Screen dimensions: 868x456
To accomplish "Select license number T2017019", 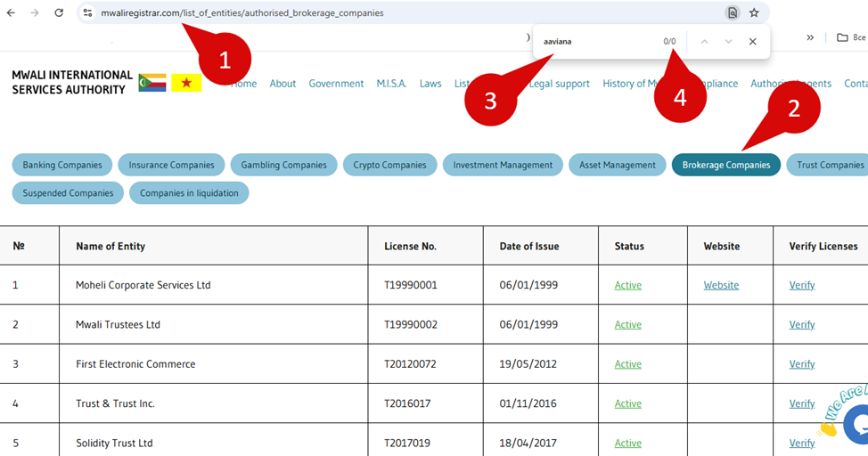I will [407, 444].
